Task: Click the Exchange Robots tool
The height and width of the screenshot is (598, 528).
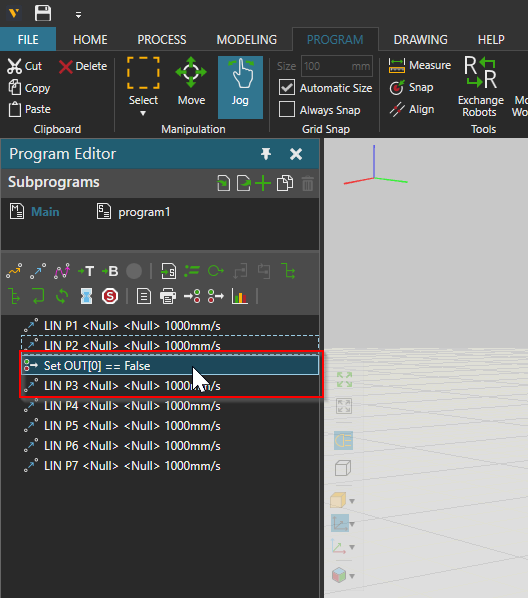Action: tap(480, 87)
